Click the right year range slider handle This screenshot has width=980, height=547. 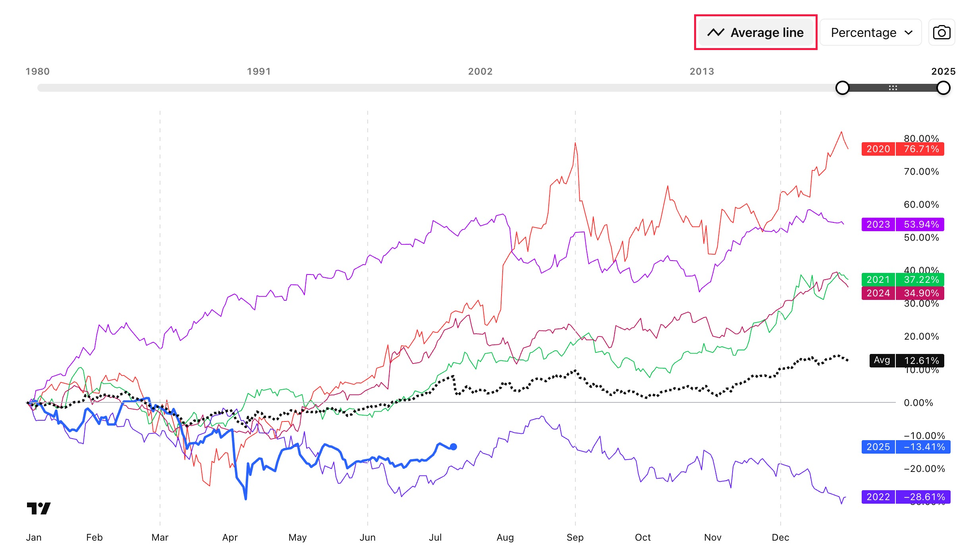pyautogui.click(x=943, y=88)
